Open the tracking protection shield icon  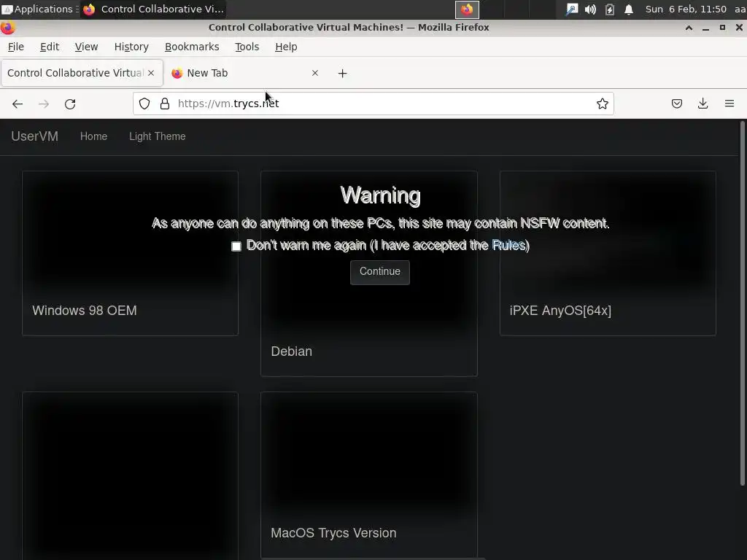coord(144,104)
